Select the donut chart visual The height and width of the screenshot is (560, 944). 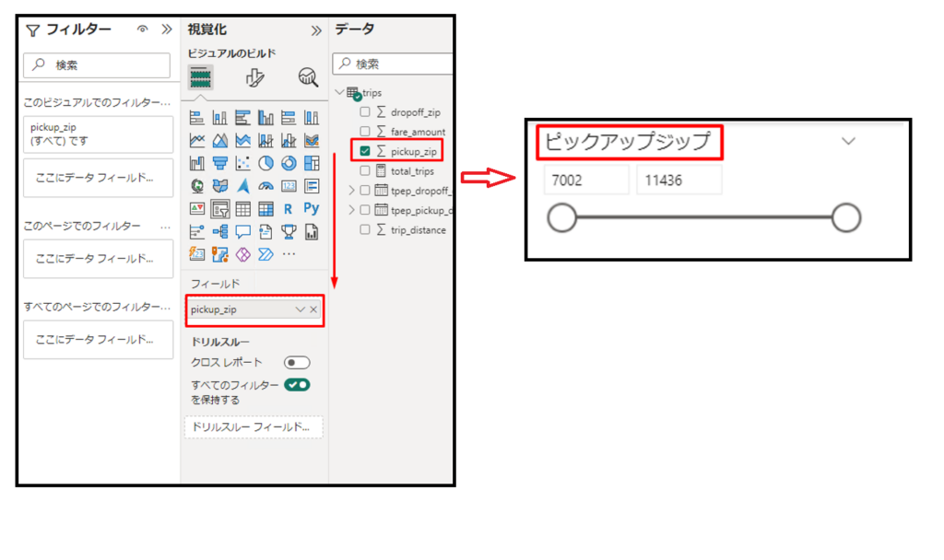[289, 163]
